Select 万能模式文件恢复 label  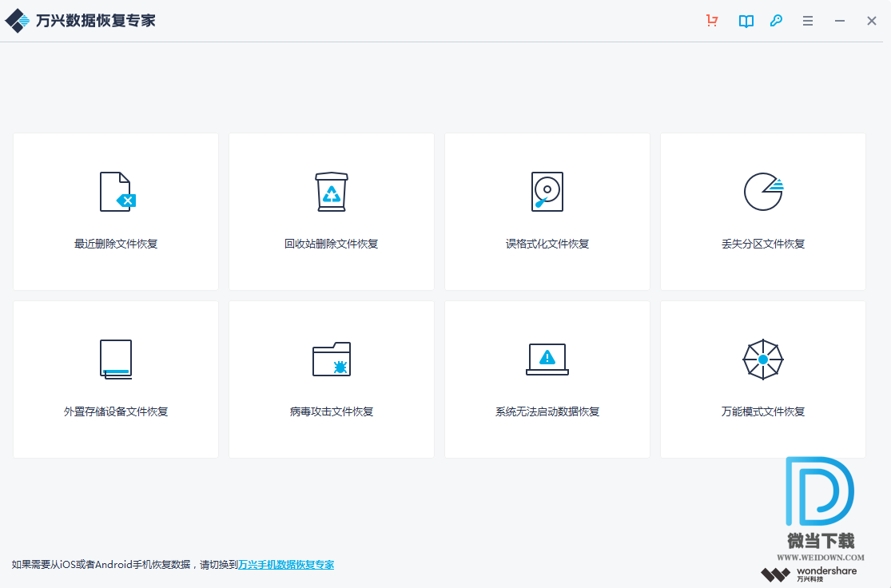pos(763,411)
